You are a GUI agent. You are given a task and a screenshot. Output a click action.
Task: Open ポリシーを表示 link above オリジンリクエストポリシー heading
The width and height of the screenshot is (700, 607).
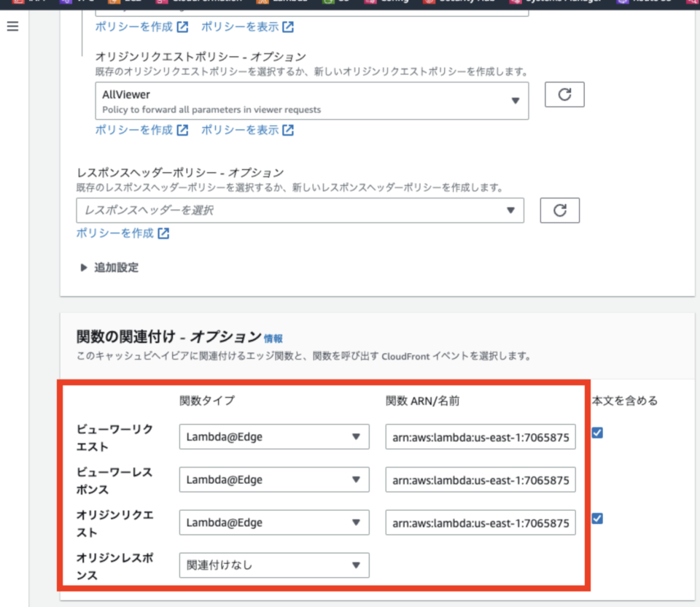[247, 27]
